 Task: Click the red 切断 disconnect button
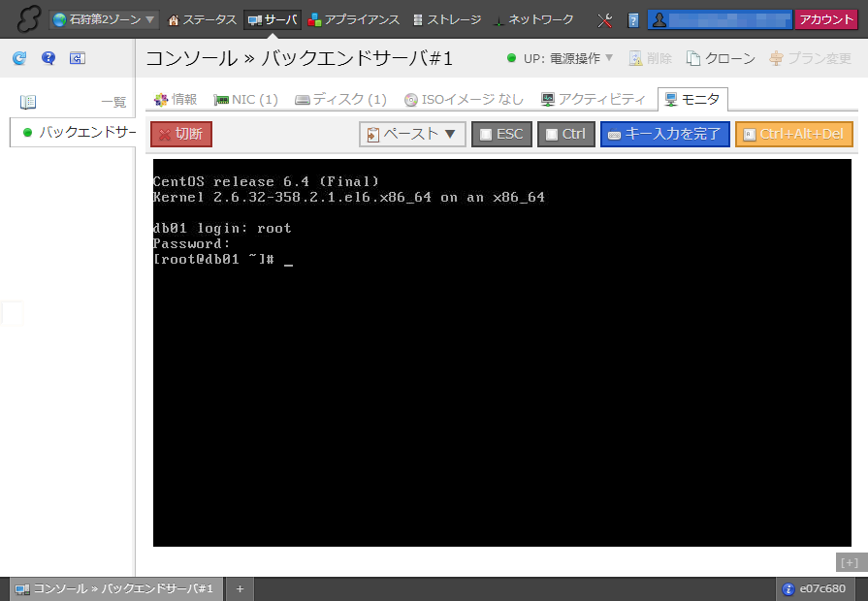(181, 134)
